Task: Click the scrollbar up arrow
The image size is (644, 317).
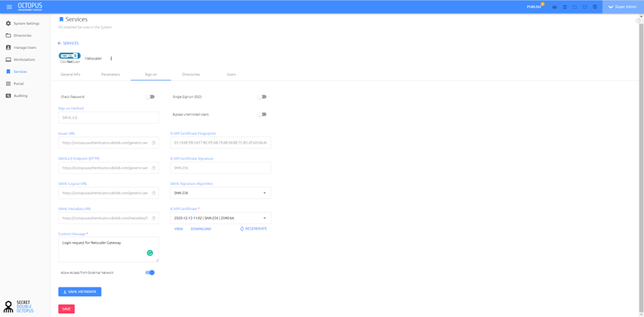Action: tap(642, 15)
